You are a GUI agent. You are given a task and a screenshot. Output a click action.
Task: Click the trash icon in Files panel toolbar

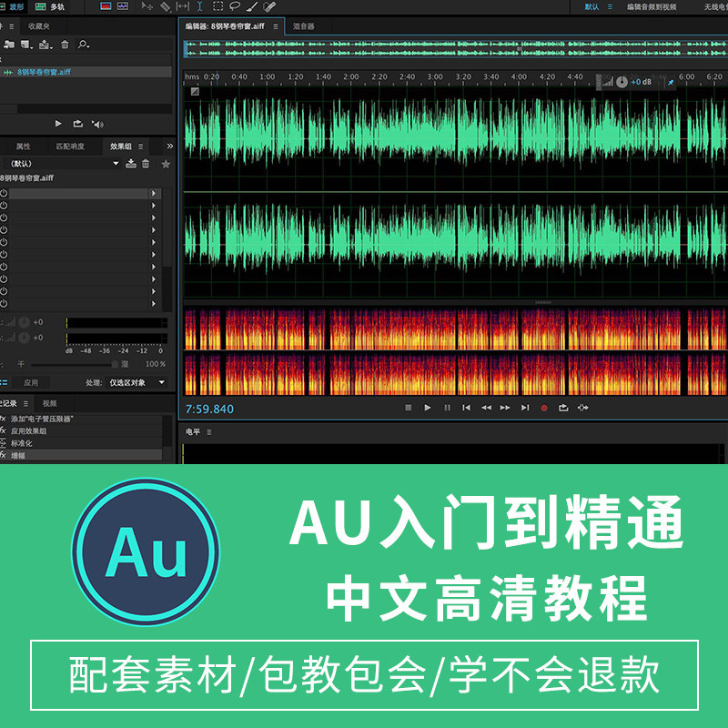click(x=65, y=45)
